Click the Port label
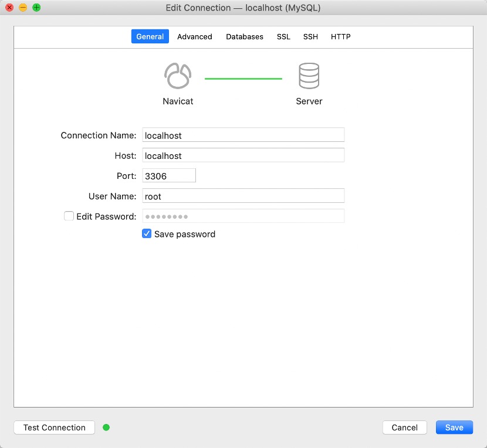This screenshot has height=448, width=487. point(126,176)
